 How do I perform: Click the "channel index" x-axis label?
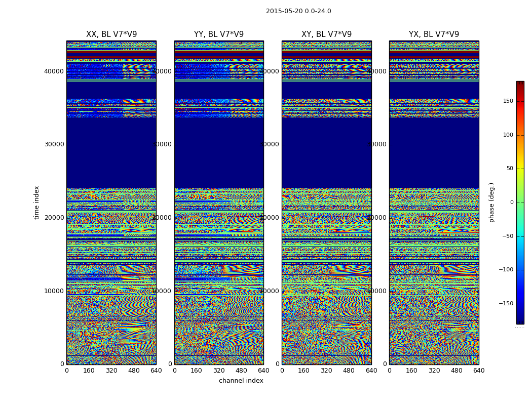(241, 381)
